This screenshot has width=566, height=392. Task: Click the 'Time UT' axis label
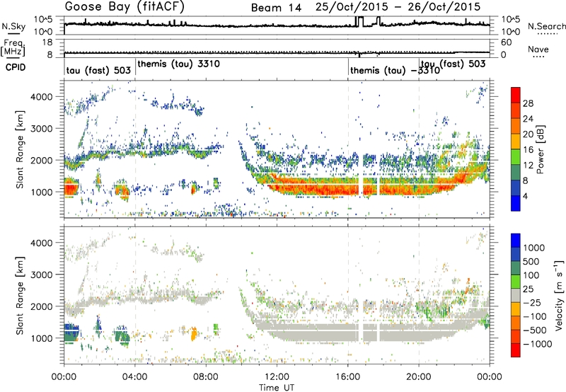pos(277,388)
